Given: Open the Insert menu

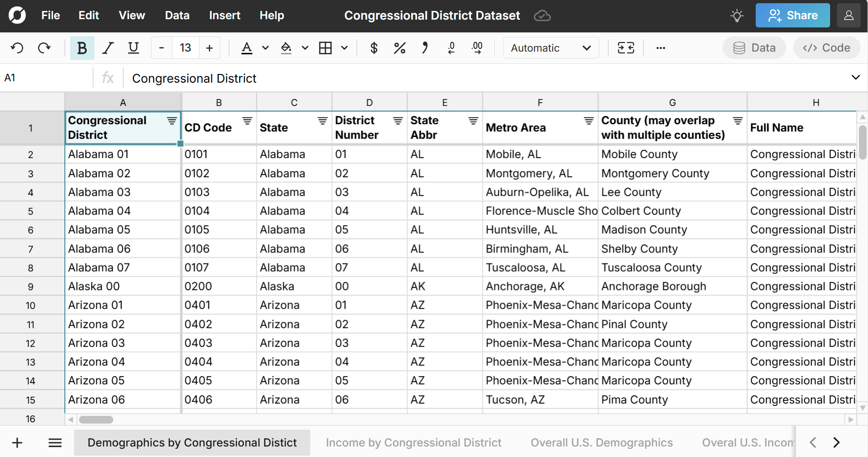Looking at the screenshot, I should point(225,16).
